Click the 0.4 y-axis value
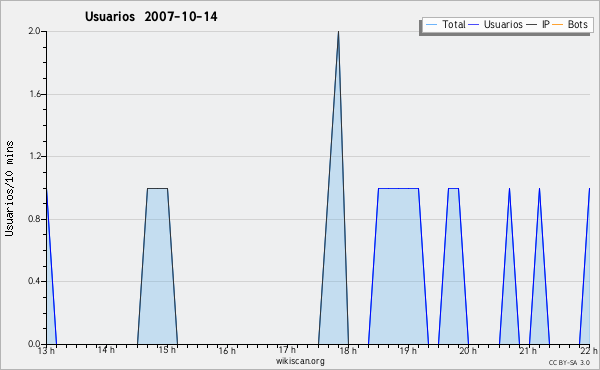The image size is (600, 370). tap(34, 281)
